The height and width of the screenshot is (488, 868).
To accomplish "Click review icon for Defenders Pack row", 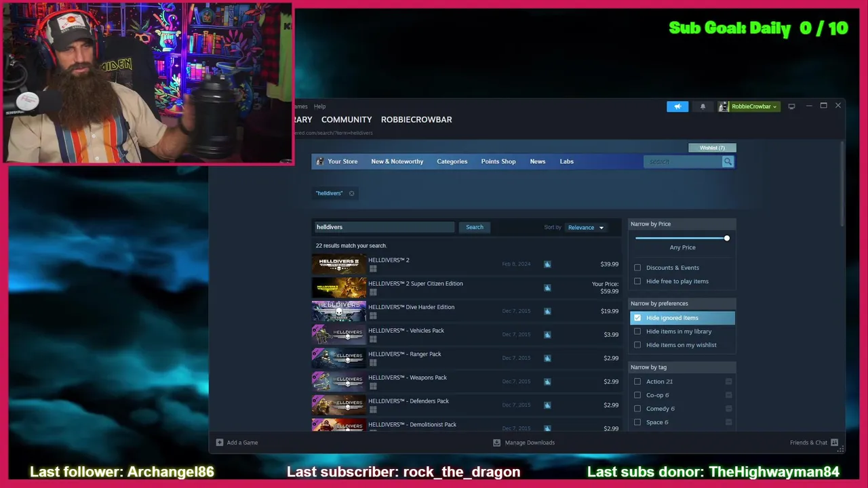I will [x=547, y=405].
